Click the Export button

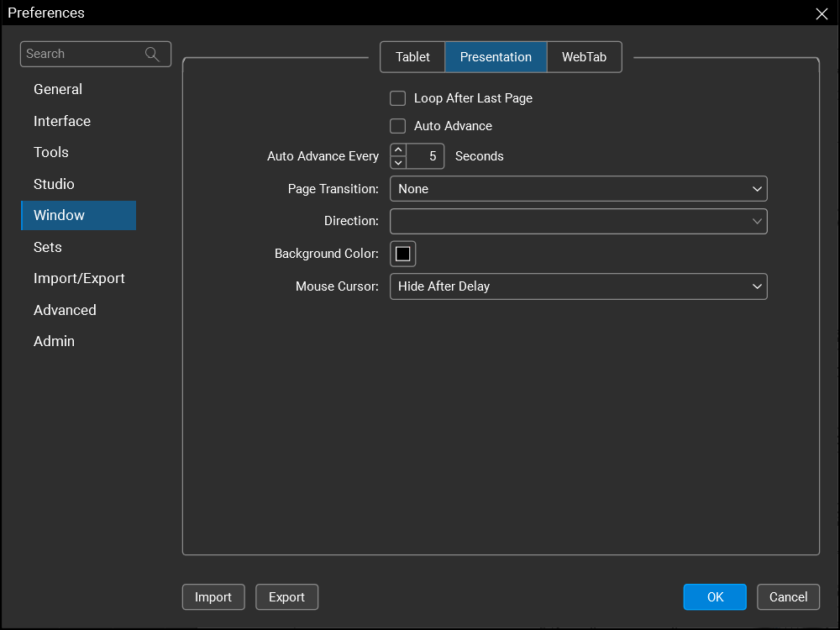(x=286, y=597)
